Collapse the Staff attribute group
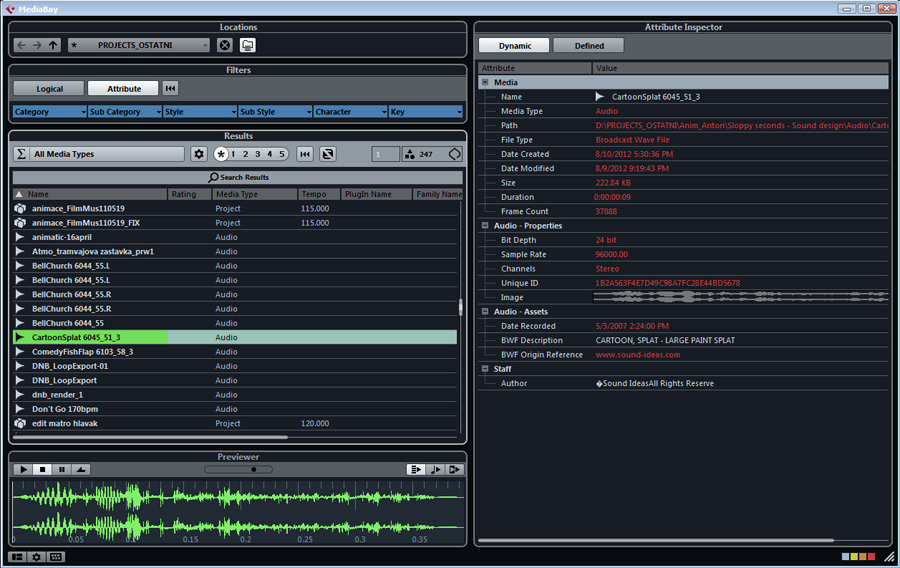This screenshot has width=900, height=568. 485,369
